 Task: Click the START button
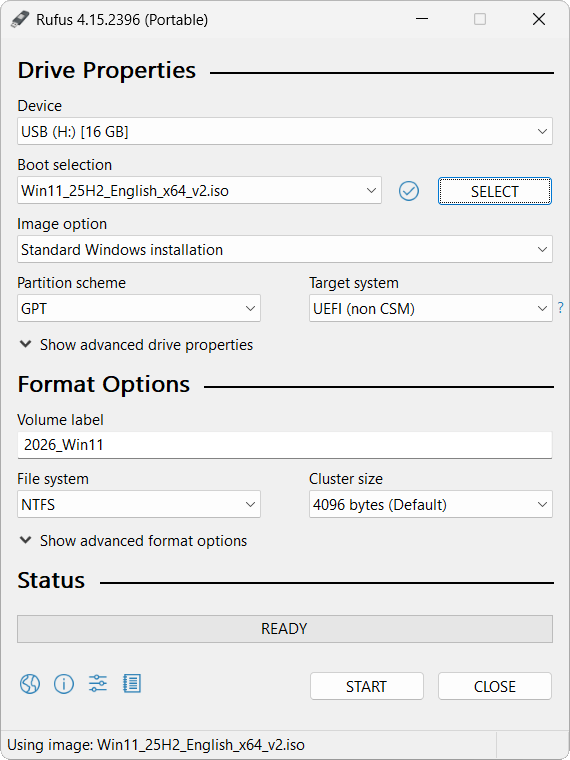(366, 686)
